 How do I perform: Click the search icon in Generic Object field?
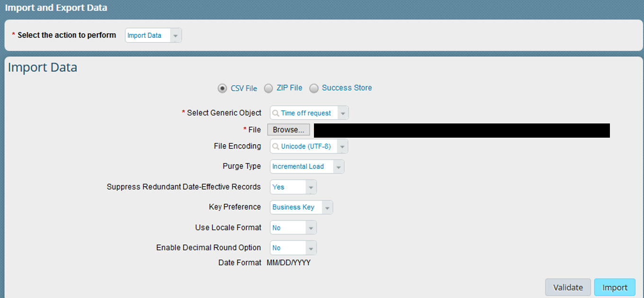tap(276, 113)
